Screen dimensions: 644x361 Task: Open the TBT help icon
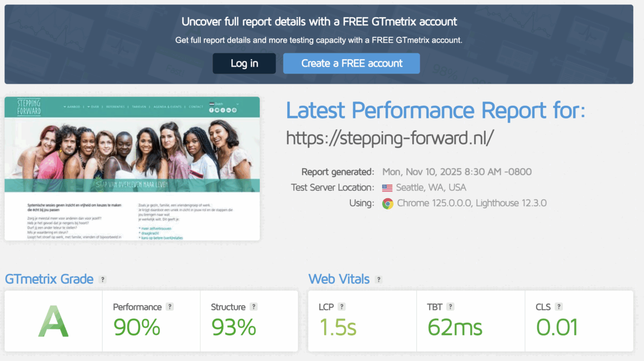coord(450,307)
